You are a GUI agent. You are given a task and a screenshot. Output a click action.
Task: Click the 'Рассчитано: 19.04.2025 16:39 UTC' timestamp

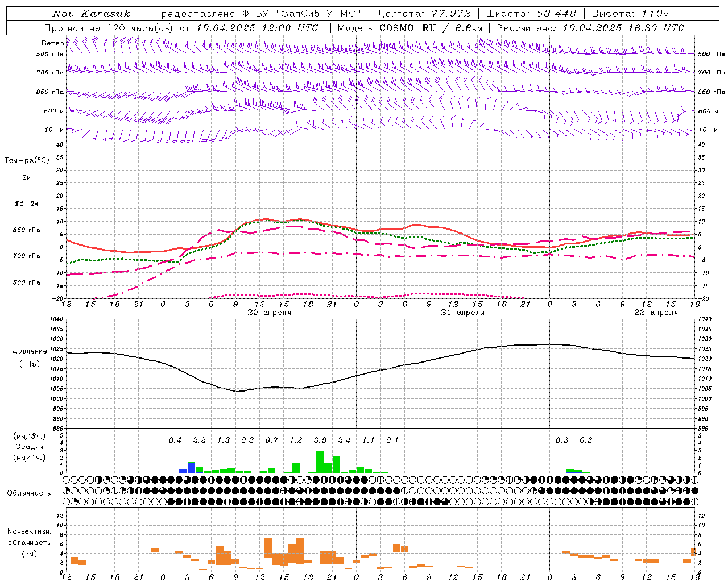[x=590, y=28]
